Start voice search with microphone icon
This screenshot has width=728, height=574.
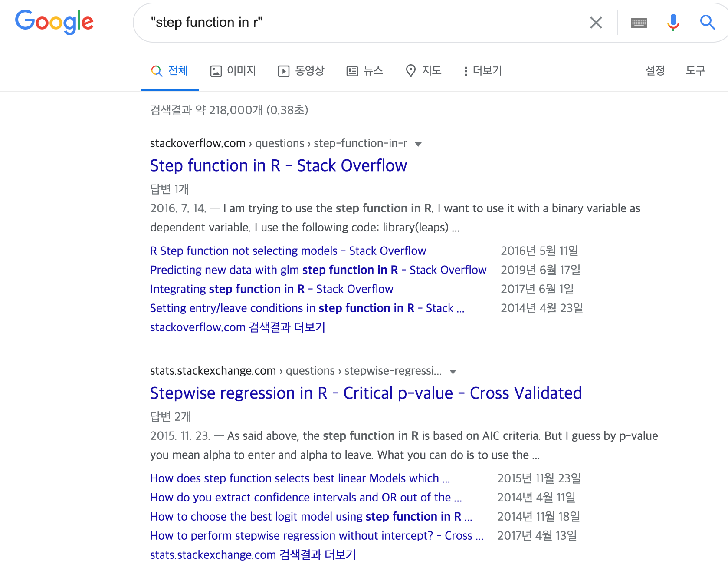click(x=673, y=23)
